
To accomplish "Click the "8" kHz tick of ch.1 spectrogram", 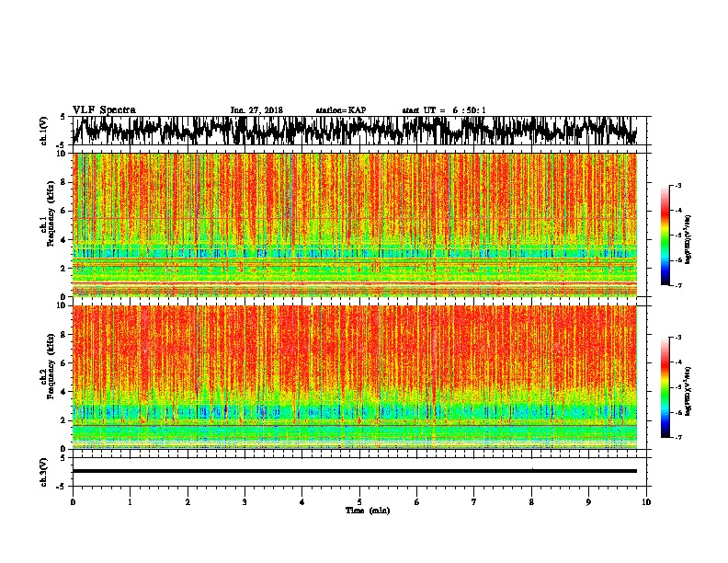I will point(64,182).
